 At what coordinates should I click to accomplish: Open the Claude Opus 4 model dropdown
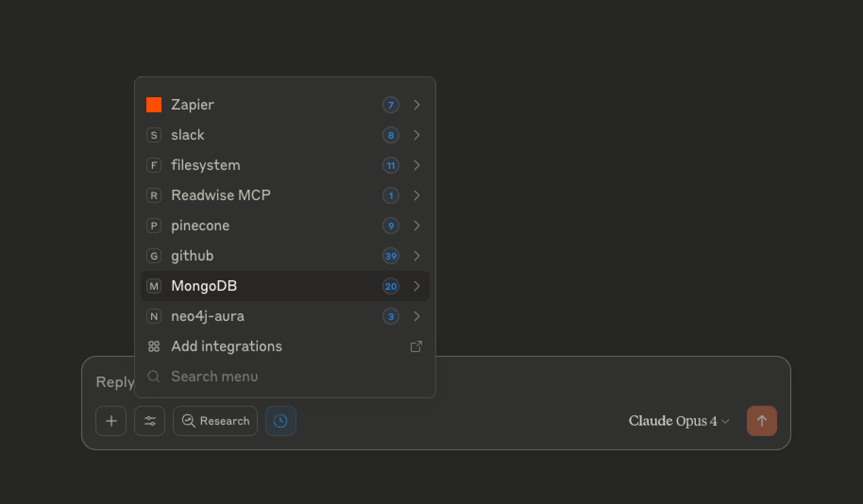click(x=679, y=421)
